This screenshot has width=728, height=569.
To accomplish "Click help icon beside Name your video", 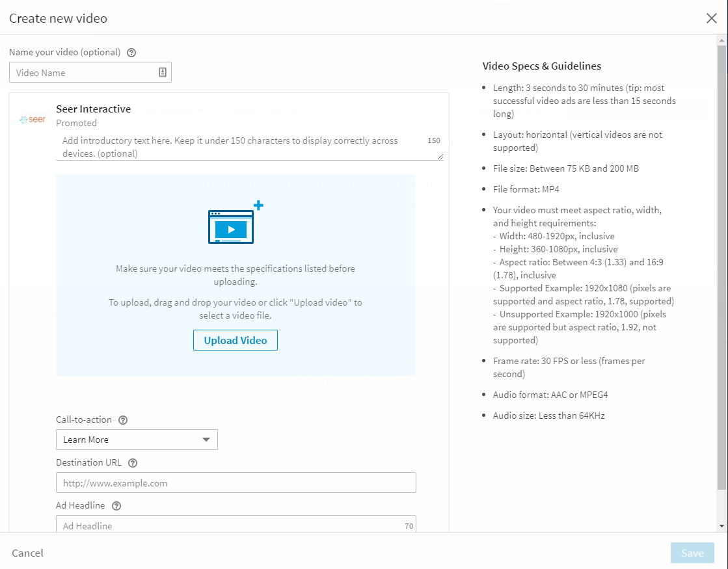I will coord(131,53).
